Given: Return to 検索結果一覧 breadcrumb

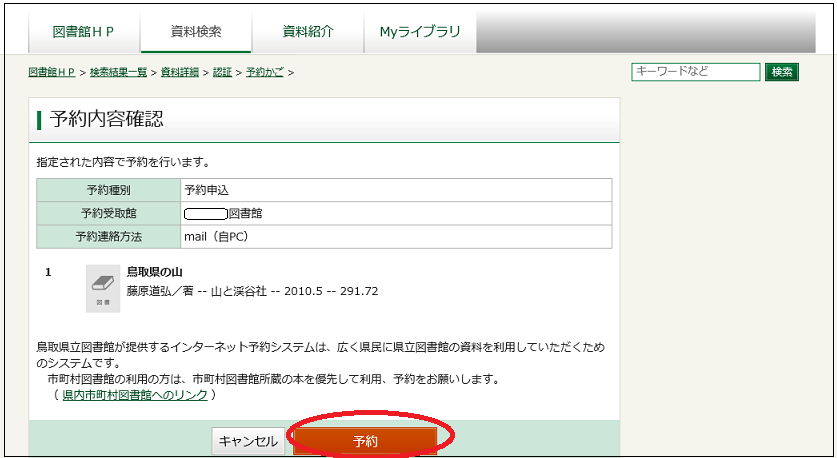Looking at the screenshot, I should (x=118, y=72).
